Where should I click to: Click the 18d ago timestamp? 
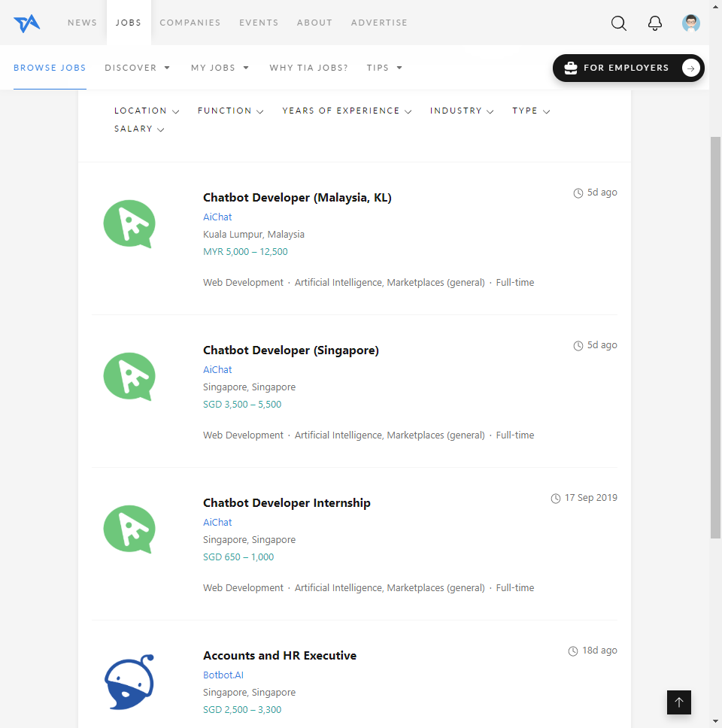[x=599, y=651]
